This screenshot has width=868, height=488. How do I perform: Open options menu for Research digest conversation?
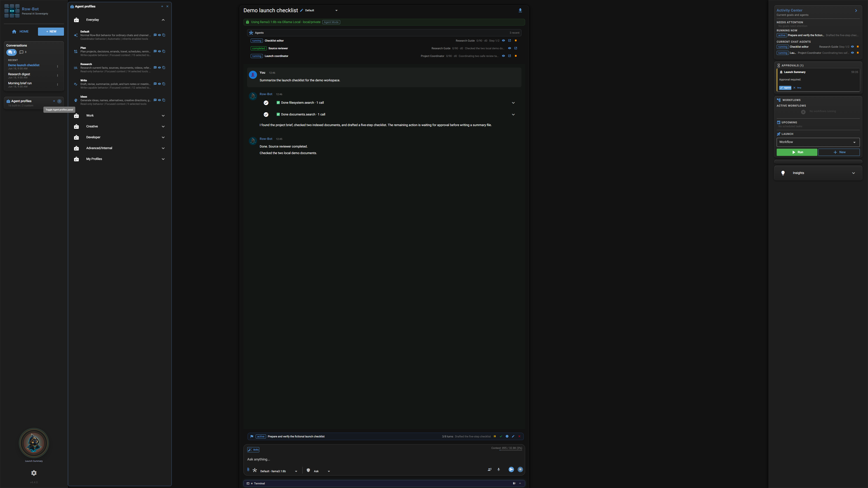[58, 75]
